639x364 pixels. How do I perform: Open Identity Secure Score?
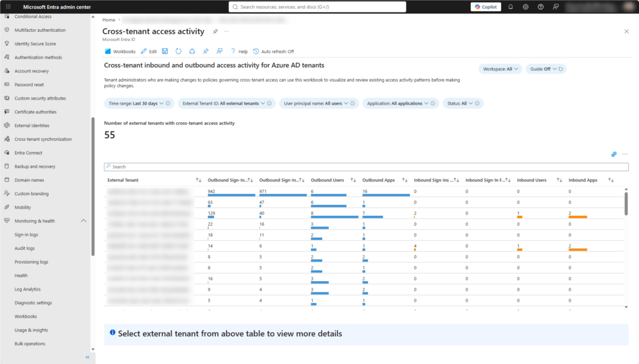coord(35,44)
